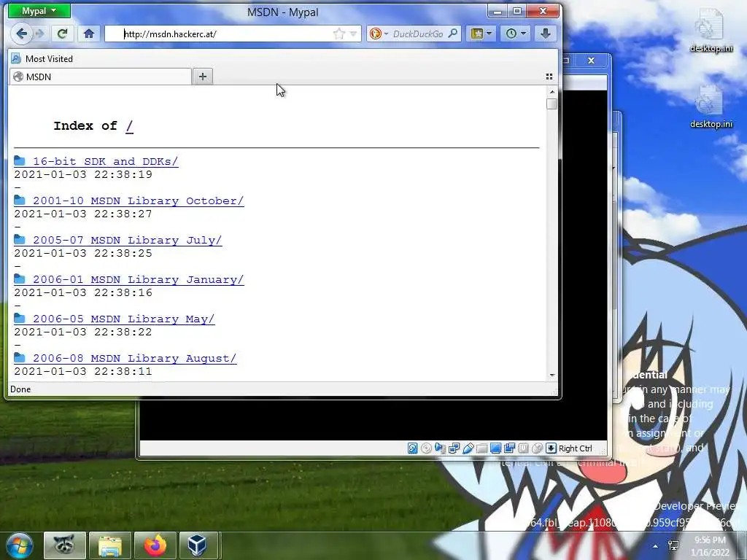Screen dimensions: 747x560
Task: Click VirtualBox display status icon
Action: 495,448
